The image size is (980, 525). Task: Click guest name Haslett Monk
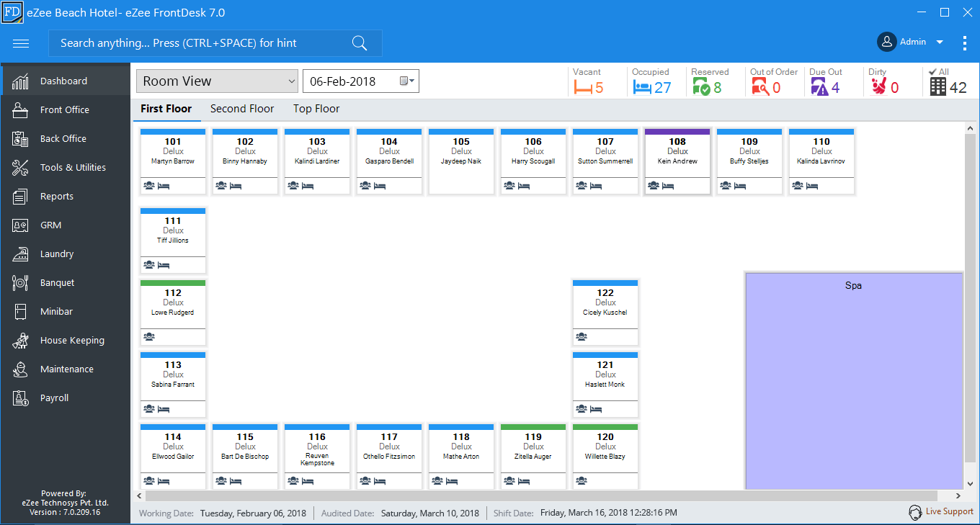[x=605, y=385]
